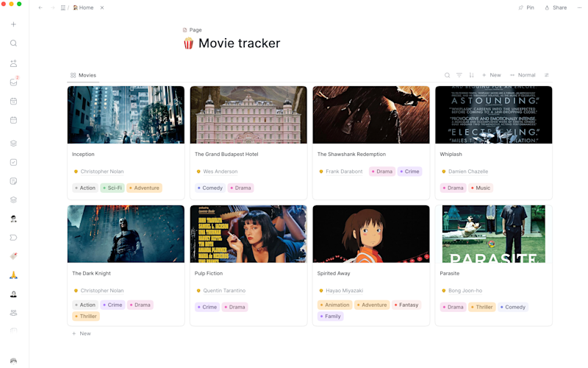This screenshot has height=368, width=588.
Task: Click director Hayao Miyazaki
Action: (x=344, y=291)
